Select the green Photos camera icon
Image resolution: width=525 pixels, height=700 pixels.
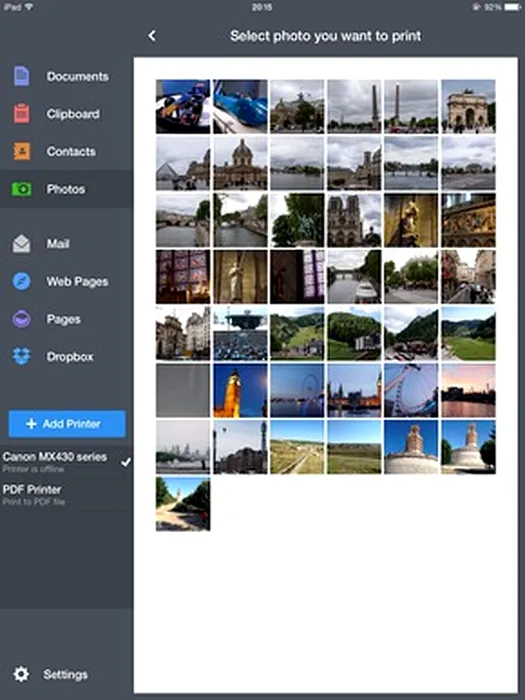(x=21, y=189)
